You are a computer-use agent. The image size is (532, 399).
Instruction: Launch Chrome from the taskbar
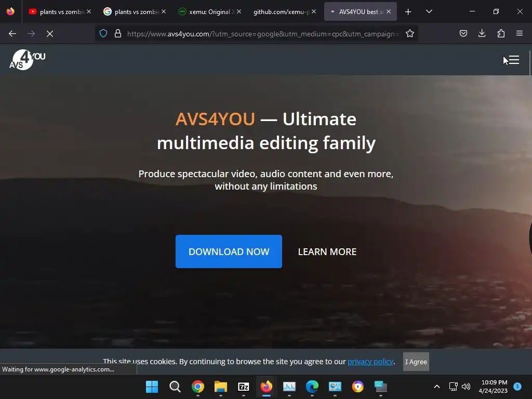198,387
